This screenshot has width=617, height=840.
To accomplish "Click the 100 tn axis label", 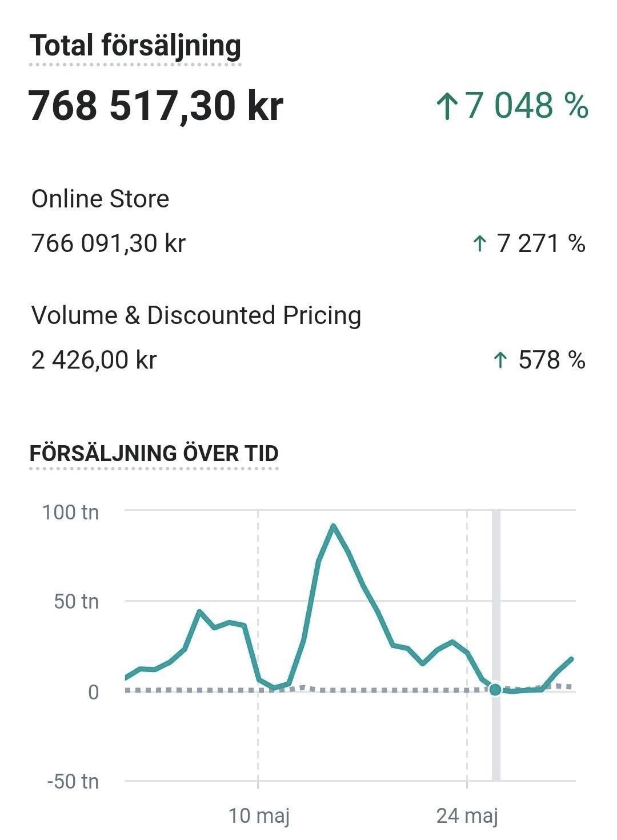I will coord(70,512).
